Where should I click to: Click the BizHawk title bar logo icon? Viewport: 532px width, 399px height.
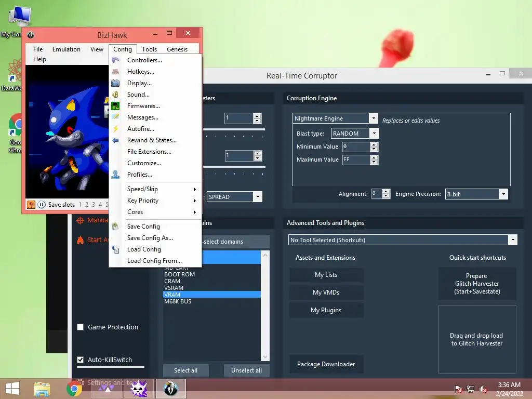(31, 35)
